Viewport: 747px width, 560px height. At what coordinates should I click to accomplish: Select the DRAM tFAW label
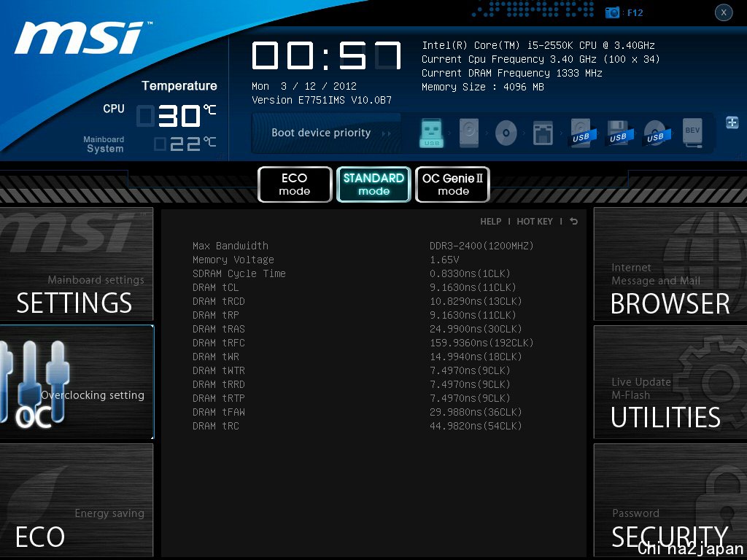(x=219, y=411)
